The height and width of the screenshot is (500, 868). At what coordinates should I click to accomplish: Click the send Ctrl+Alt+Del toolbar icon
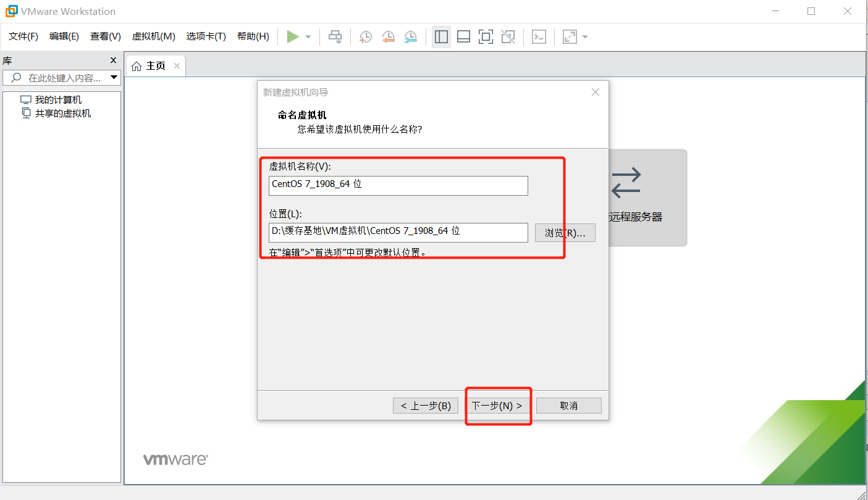tap(335, 37)
